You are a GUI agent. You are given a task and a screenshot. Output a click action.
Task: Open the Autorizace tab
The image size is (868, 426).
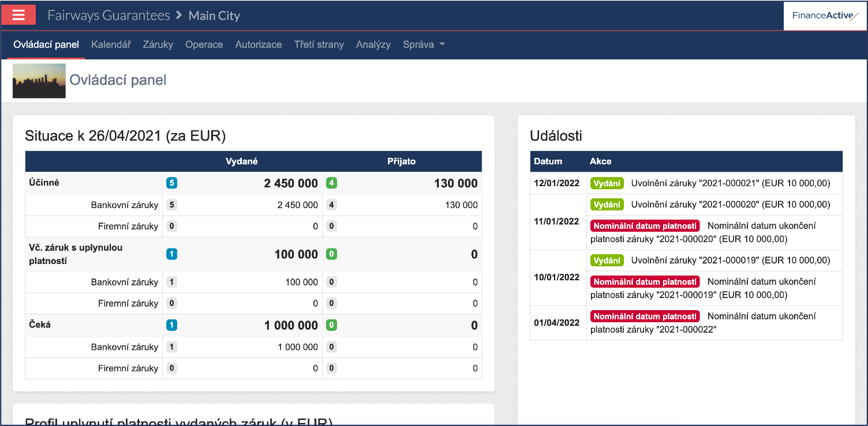pyautogui.click(x=259, y=44)
